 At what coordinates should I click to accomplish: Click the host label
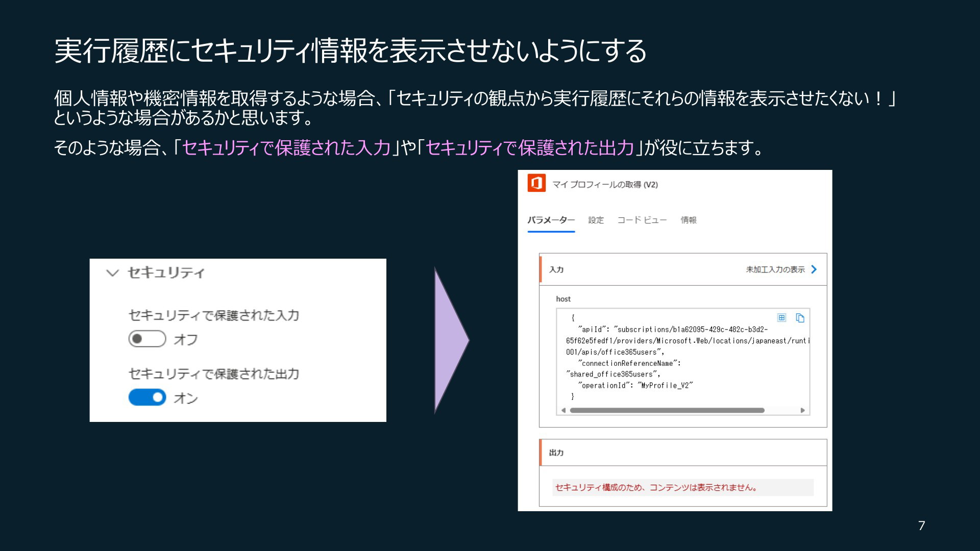pyautogui.click(x=563, y=299)
